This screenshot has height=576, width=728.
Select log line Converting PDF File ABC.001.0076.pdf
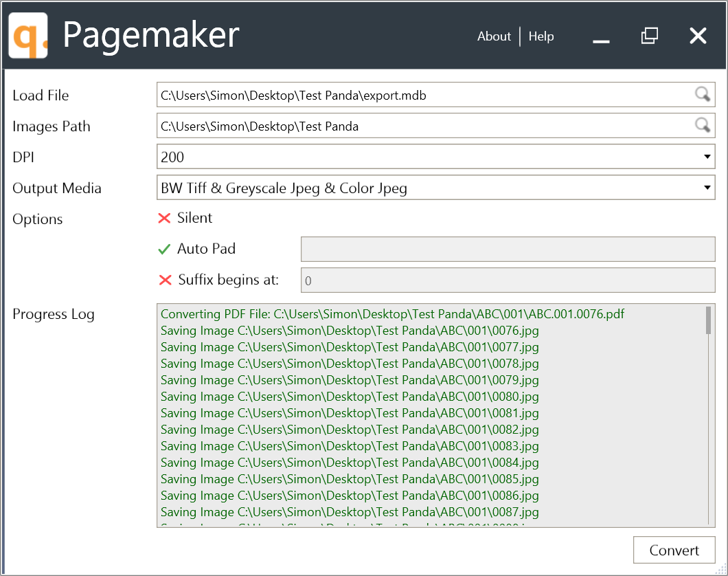tap(392, 314)
